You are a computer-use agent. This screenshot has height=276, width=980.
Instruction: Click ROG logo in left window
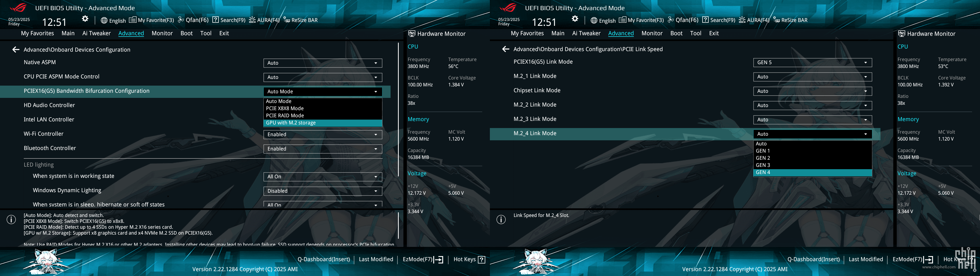[x=18, y=8]
